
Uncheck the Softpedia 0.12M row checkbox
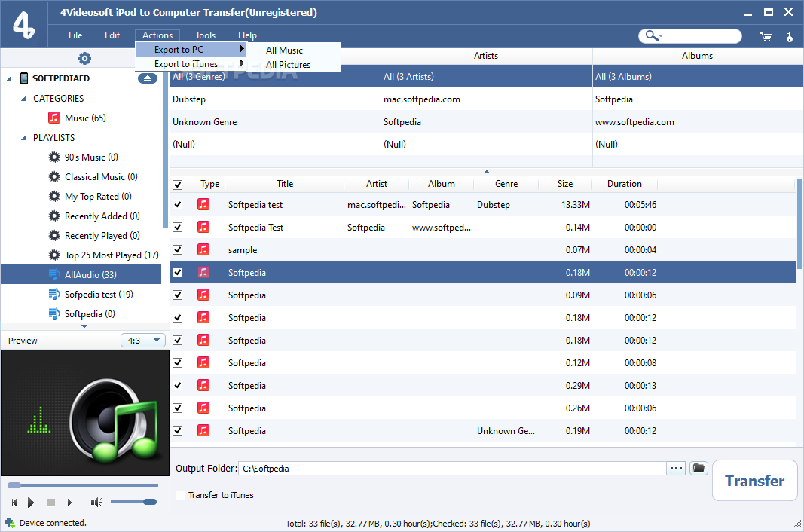(177, 362)
